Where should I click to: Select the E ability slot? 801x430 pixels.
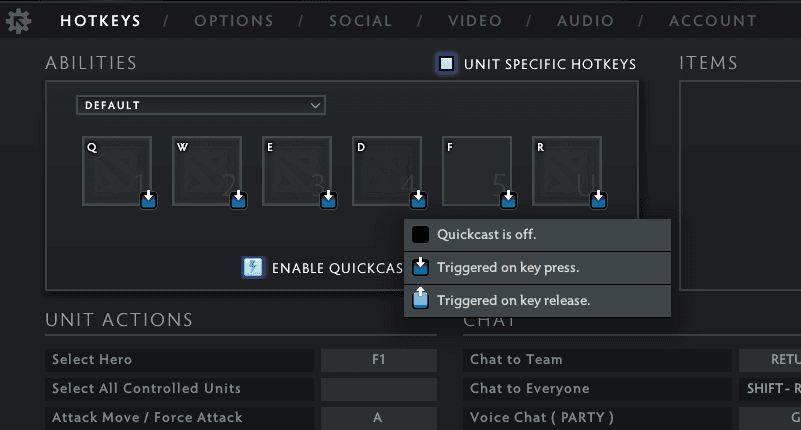297,171
